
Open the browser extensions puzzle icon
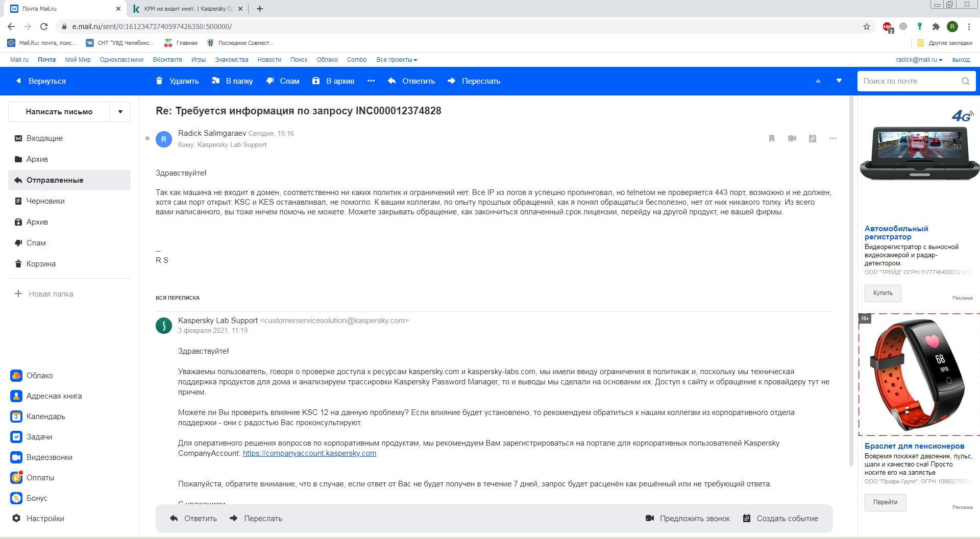936,27
